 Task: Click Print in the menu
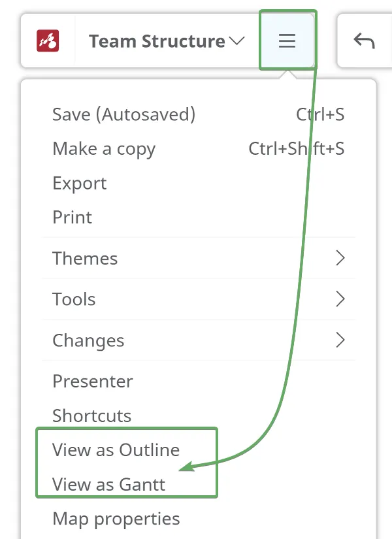[x=73, y=217]
